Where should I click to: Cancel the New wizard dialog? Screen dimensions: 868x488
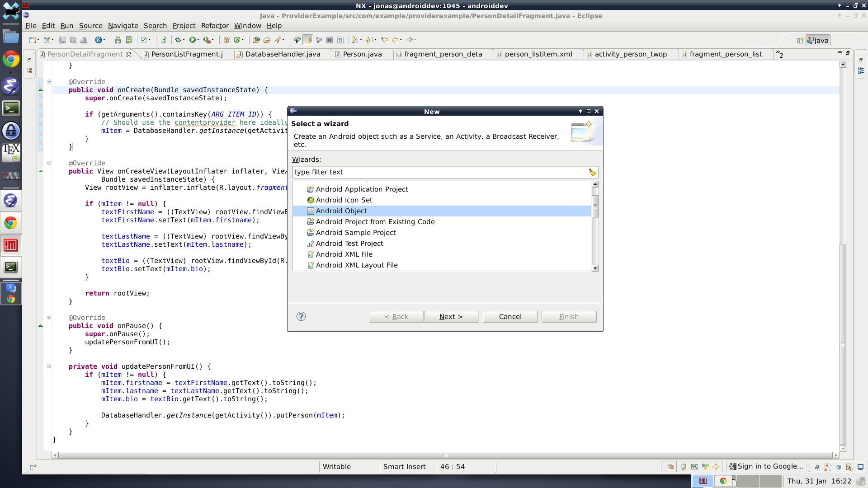pos(510,316)
